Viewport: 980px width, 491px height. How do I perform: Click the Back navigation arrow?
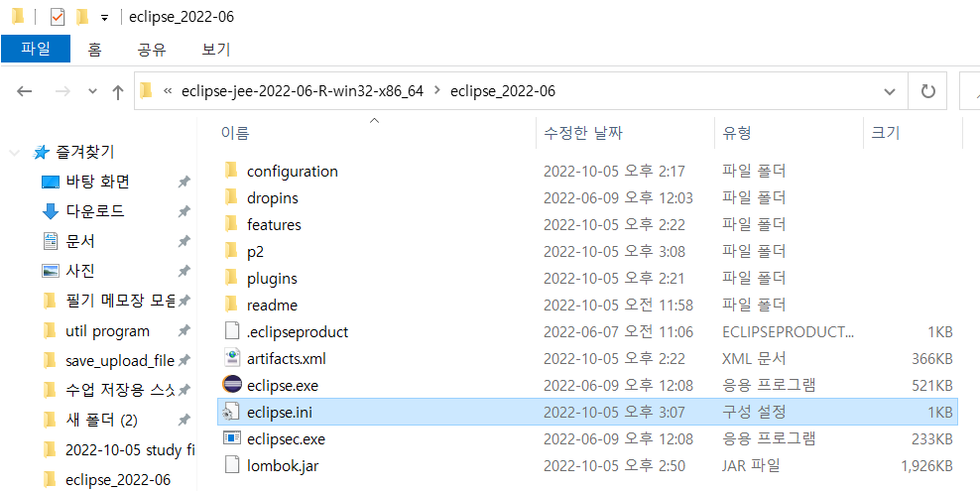pyautogui.click(x=25, y=91)
